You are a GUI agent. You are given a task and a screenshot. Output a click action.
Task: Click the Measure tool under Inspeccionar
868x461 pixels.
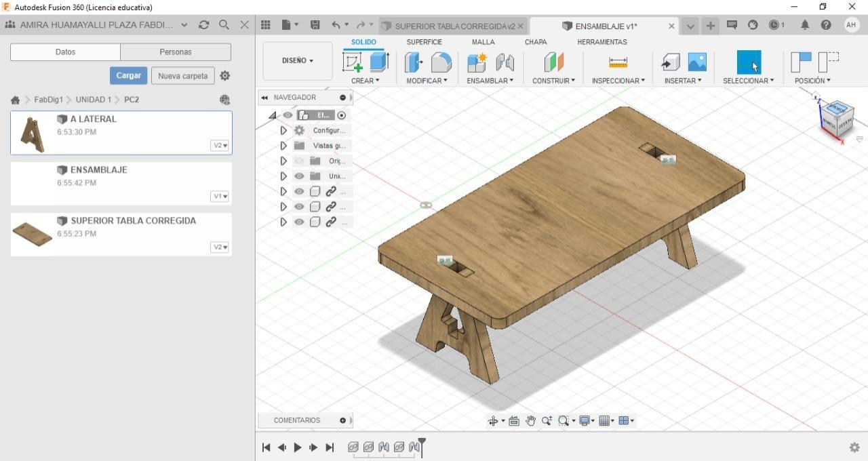618,62
